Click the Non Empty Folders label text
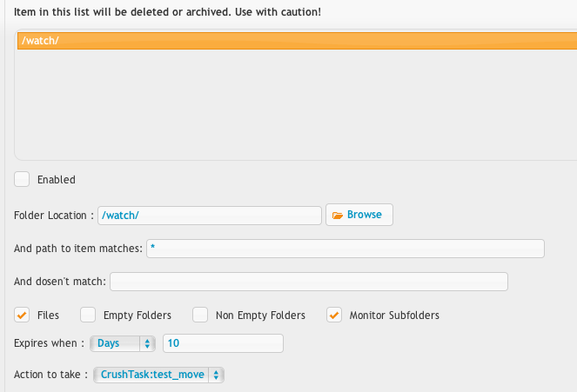Image resolution: width=577 pixels, height=392 pixels. pyautogui.click(x=260, y=316)
